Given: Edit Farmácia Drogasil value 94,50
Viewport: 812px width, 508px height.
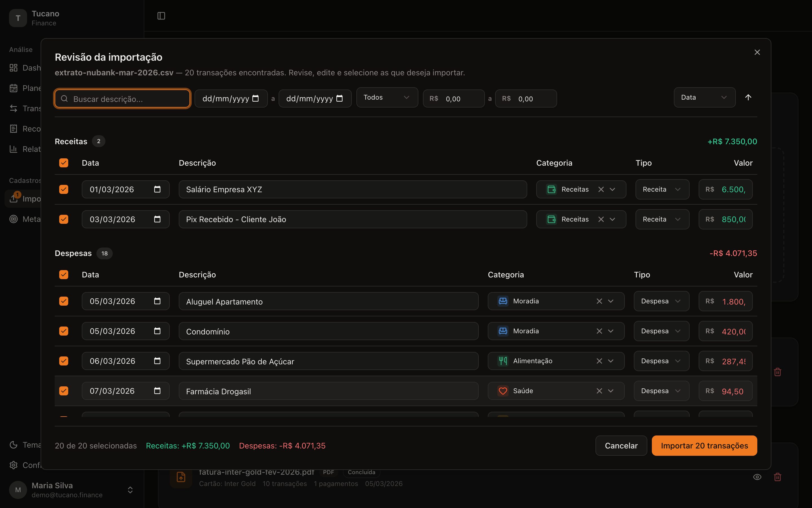Looking at the screenshot, I should pos(725,391).
